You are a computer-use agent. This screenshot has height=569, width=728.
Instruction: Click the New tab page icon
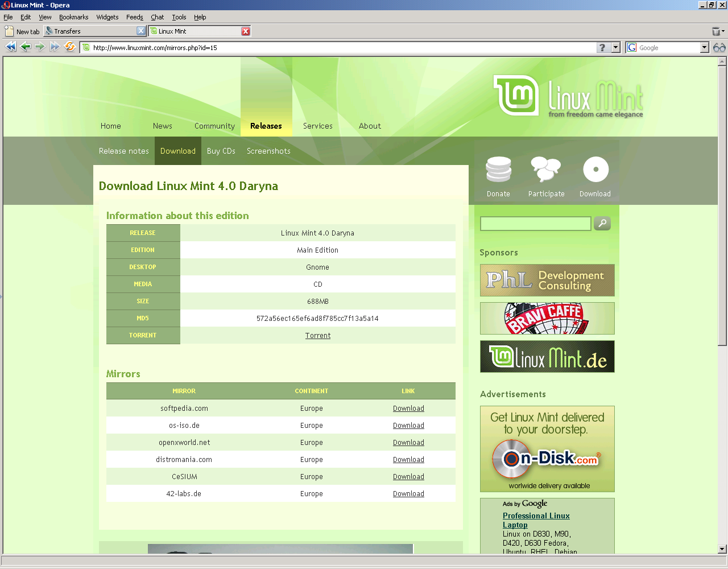9,31
